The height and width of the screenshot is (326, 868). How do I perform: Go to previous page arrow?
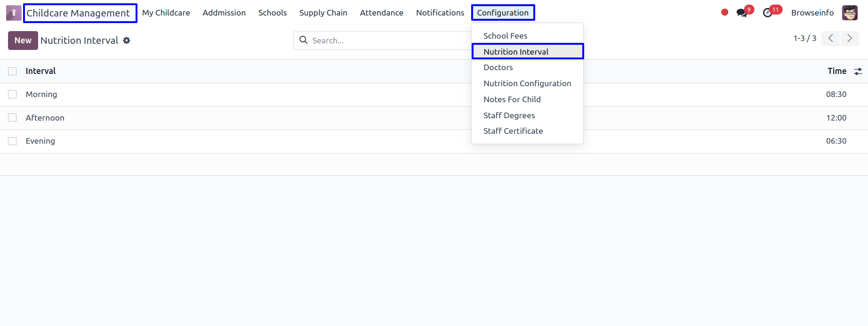tap(831, 39)
